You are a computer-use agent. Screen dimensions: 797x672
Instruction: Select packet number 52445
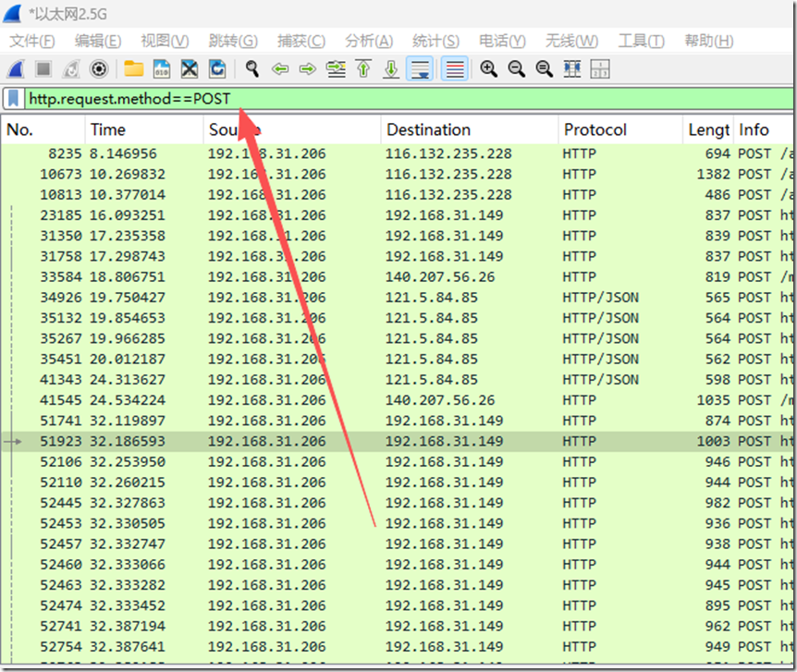point(397,503)
